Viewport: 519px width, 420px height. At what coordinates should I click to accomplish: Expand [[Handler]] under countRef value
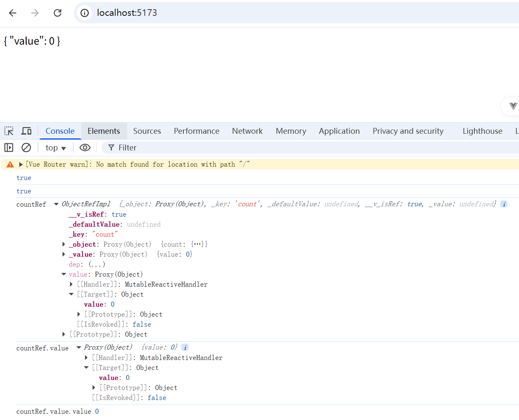point(71,284)
